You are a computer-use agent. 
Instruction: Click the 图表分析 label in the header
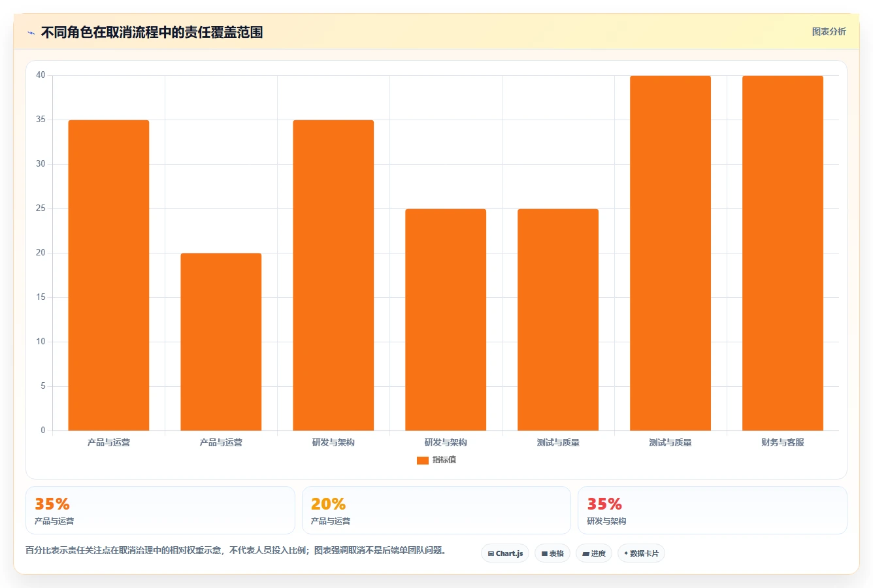(829, 31)
